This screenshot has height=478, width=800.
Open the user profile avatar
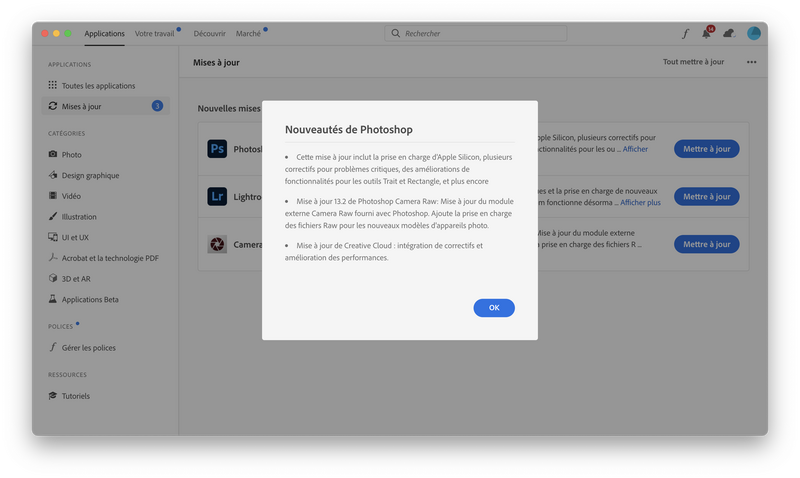754,33
